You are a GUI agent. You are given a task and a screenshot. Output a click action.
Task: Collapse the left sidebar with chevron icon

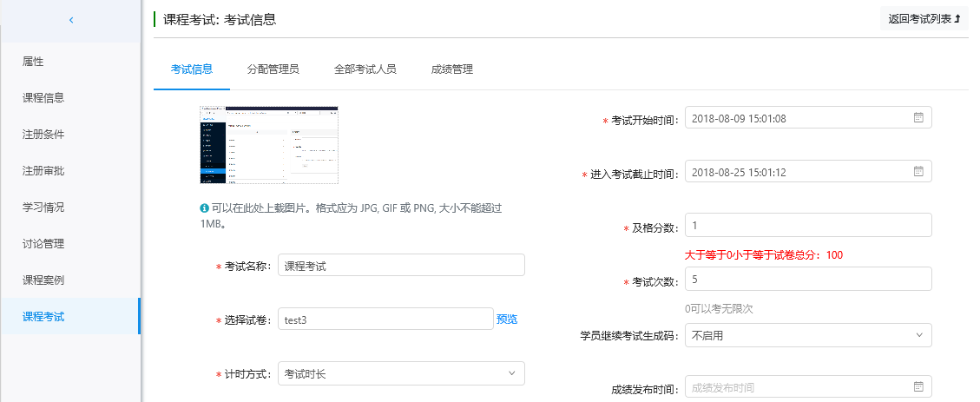(70, 19)
